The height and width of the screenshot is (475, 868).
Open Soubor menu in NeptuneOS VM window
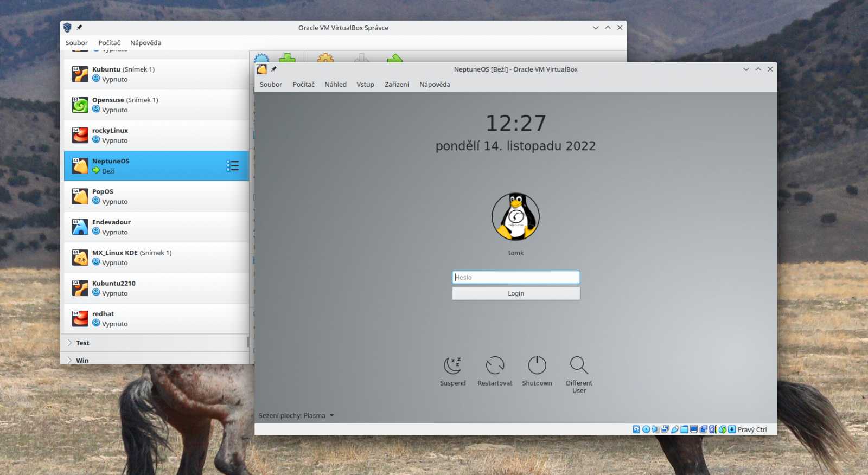(271, 85)
